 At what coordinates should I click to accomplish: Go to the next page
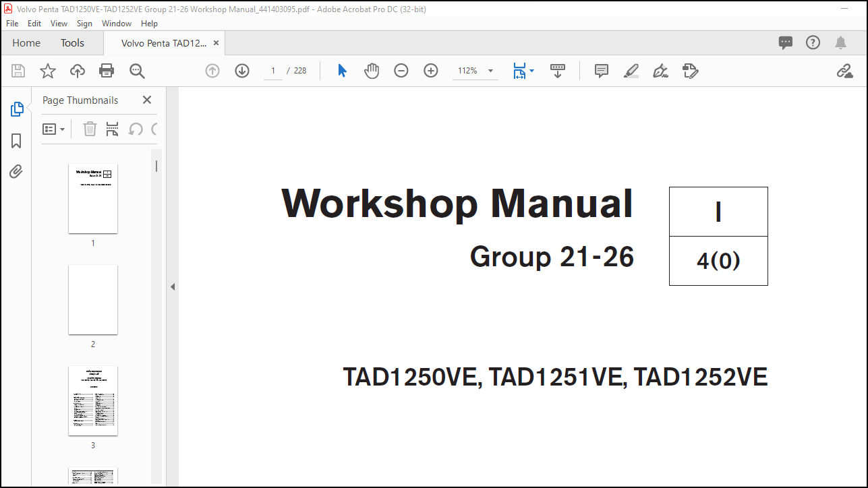click(x=242, y=71)
